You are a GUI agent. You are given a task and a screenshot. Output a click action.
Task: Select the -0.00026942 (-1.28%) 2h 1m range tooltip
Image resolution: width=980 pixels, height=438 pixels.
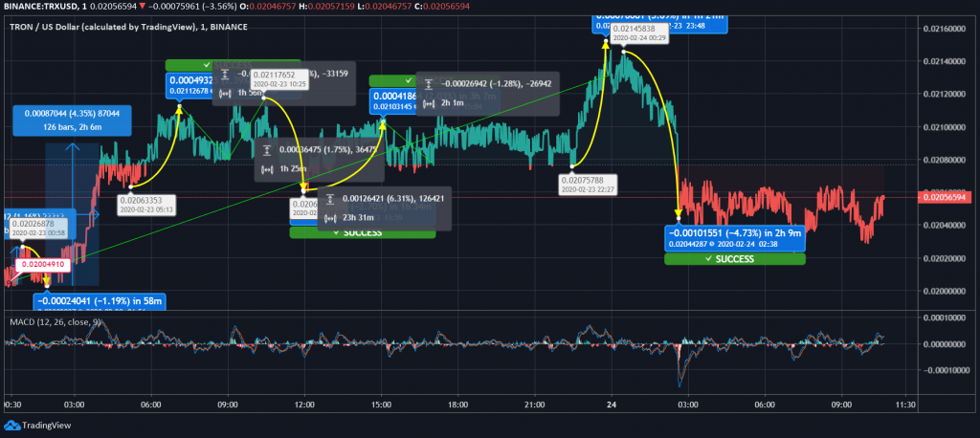click(487, 93)
